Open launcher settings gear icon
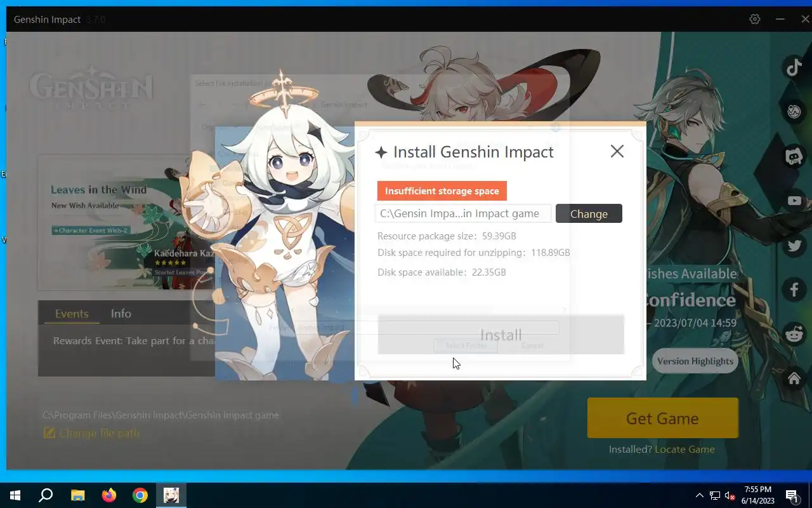This screenshot has height=508, width=812. pyautogui.click(x=755, y=19)
